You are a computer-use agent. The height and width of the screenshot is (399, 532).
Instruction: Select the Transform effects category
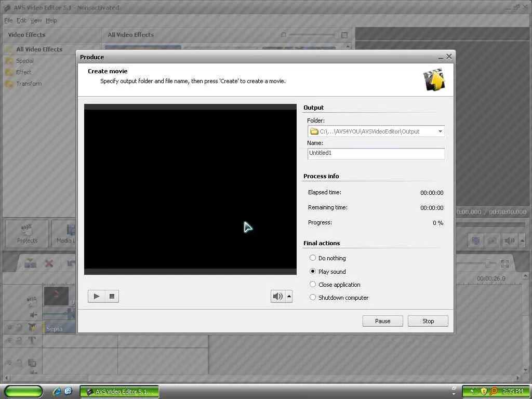(x=29, y=84)
